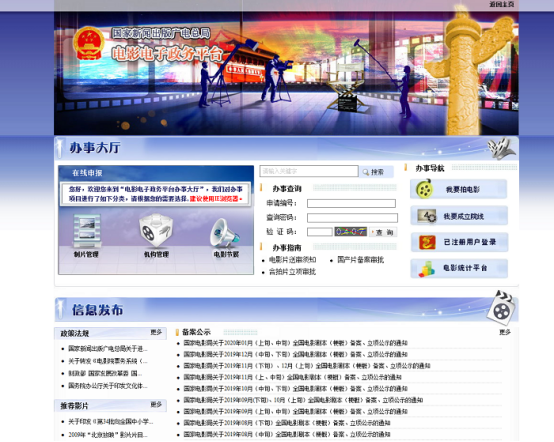Viewport: 554px width, 442px height.
Task: Open notice for 2019年12月(中旬、下旬) 备案公示
Action: 295,354
